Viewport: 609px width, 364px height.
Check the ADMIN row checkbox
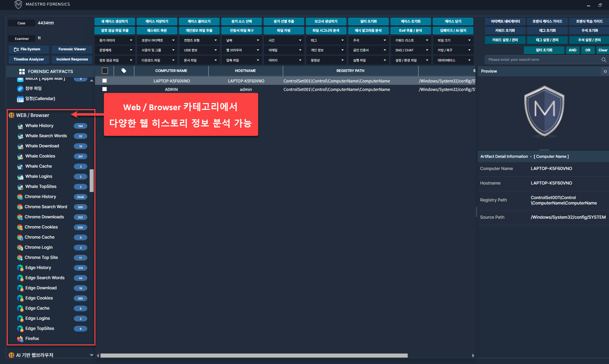tap(105, 89)
